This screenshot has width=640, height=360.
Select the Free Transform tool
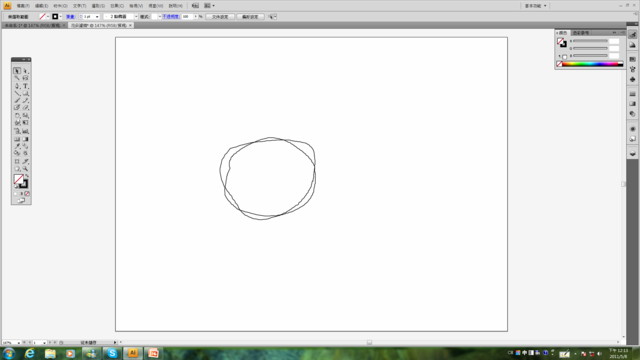point(25,123)
